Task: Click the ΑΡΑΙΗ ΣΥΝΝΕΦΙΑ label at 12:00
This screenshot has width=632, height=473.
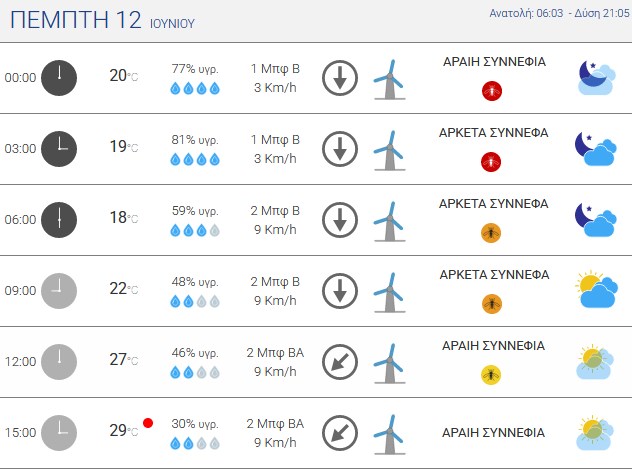Action: point(493,346)
